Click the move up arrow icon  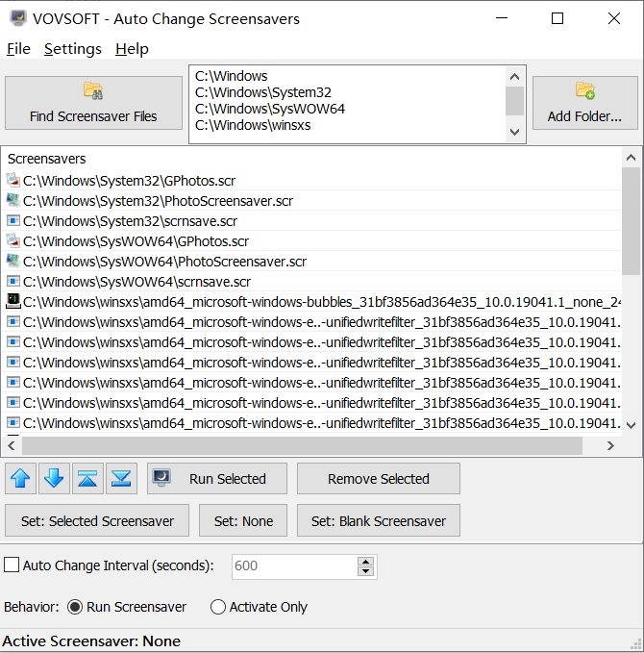click(20, 479)
